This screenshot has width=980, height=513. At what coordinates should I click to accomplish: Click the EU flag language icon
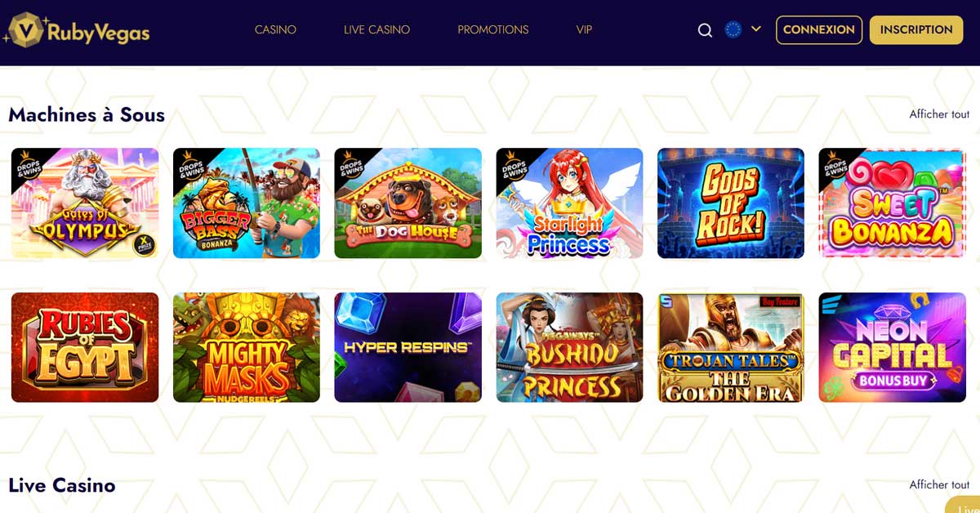tap(733, 29)
